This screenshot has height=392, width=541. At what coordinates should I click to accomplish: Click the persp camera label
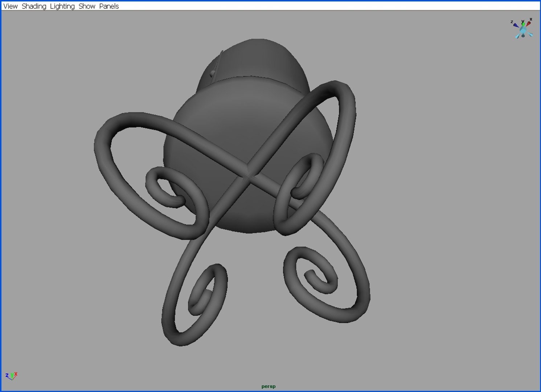[x=269, y=386]
